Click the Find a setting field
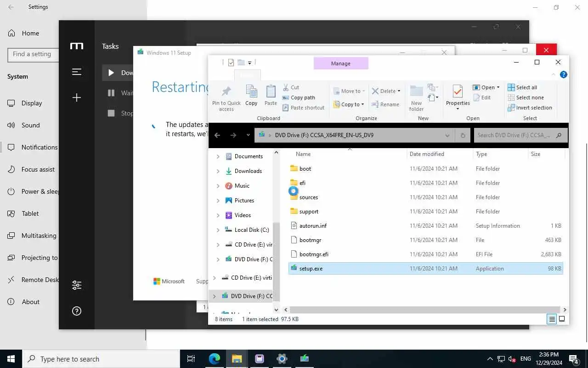The width and height of the screenshot is (588, 368). [33, 54]
